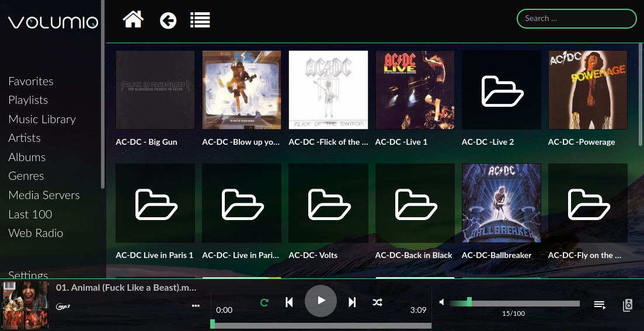Mute the volume speaker icon

(441, 302)
